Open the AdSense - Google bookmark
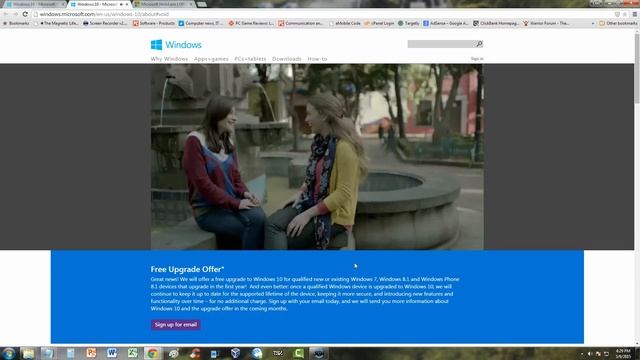Image resolution: width=640 pixels, height=360 pixels. click(446, 23)
